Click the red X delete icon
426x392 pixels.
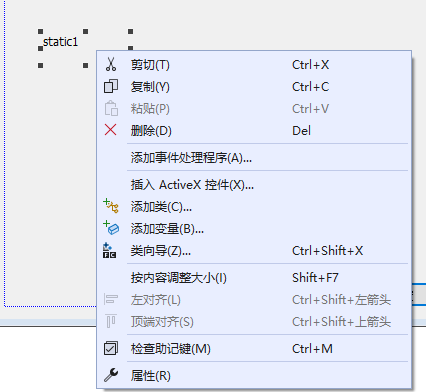(x=110, y=130)
